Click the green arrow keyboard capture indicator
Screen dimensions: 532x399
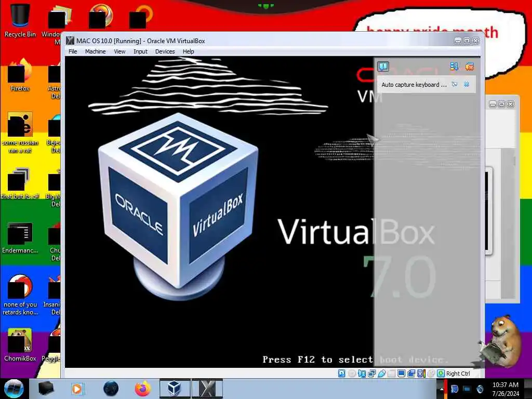pyautogui.click(x=441, y=374)
